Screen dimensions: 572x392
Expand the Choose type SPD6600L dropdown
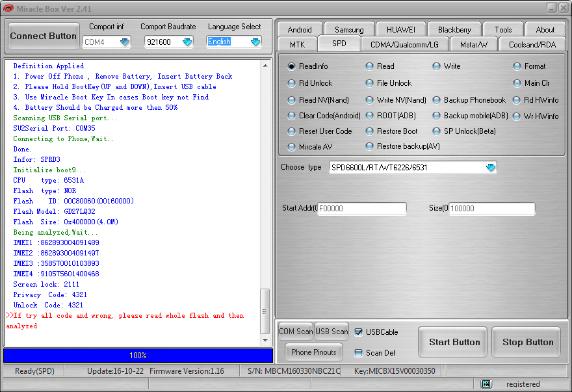pyautogui.click(x=491, y=168)
